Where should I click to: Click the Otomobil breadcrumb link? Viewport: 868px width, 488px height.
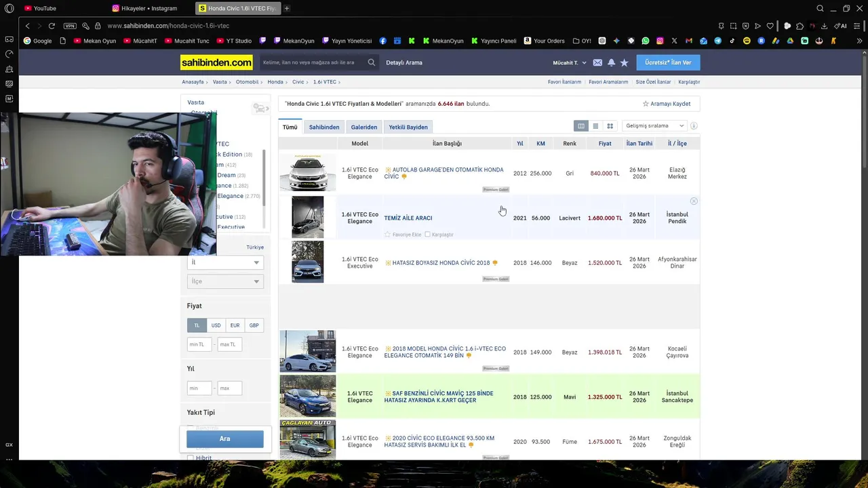pyautogui.click(x=248, y=82)
